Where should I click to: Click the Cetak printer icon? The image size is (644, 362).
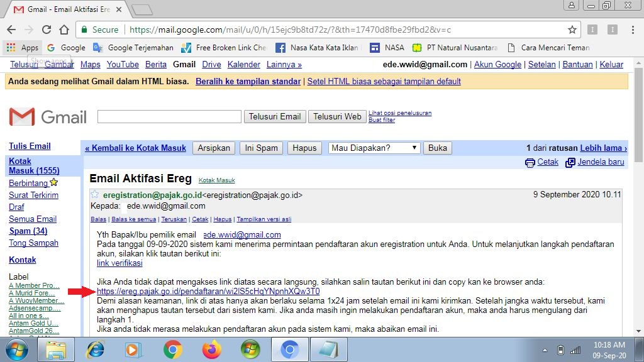[x=530, y=163]
